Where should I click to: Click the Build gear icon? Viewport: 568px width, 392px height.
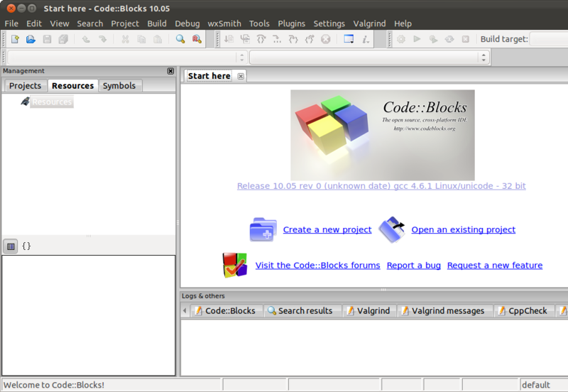coord(401,39)
